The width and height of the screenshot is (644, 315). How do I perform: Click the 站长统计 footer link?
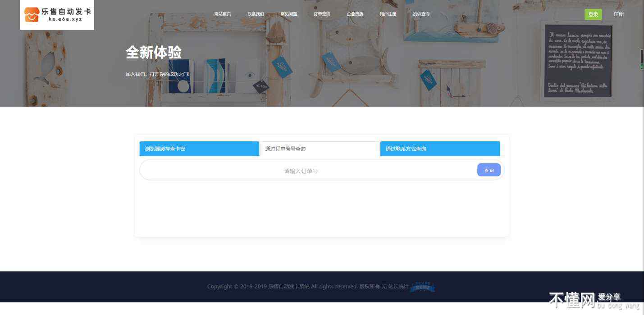(398, 287)
